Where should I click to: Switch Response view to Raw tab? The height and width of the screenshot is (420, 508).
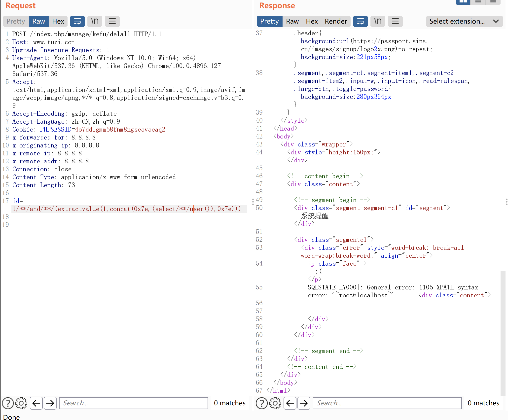pyautogui.click(x=292, y=21)
